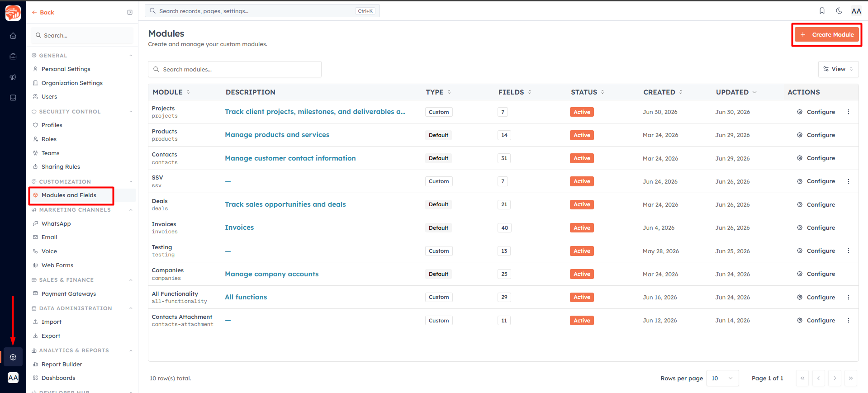Collapse the GENERAL section
Image resolution: width=868 pixels, height=393 pixels.
131,56
